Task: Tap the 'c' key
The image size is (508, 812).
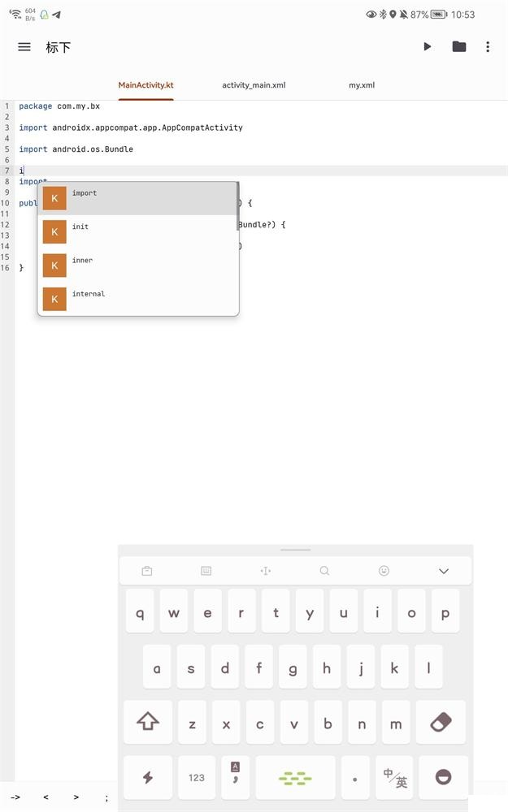Action: tap(260, 722)
